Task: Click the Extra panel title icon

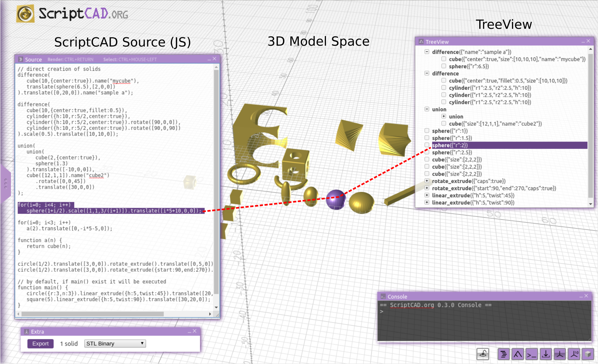Action: (x=26, y=332)
